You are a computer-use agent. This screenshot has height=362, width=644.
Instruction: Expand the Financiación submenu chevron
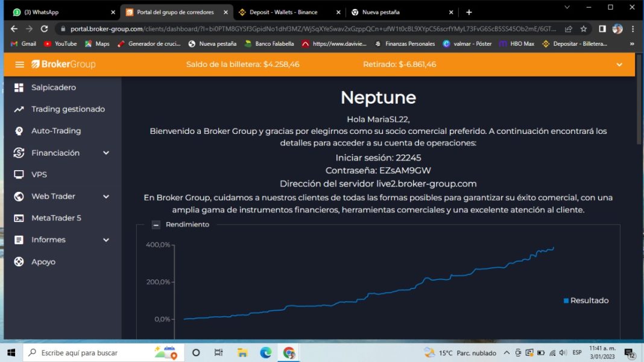(106, 153)
